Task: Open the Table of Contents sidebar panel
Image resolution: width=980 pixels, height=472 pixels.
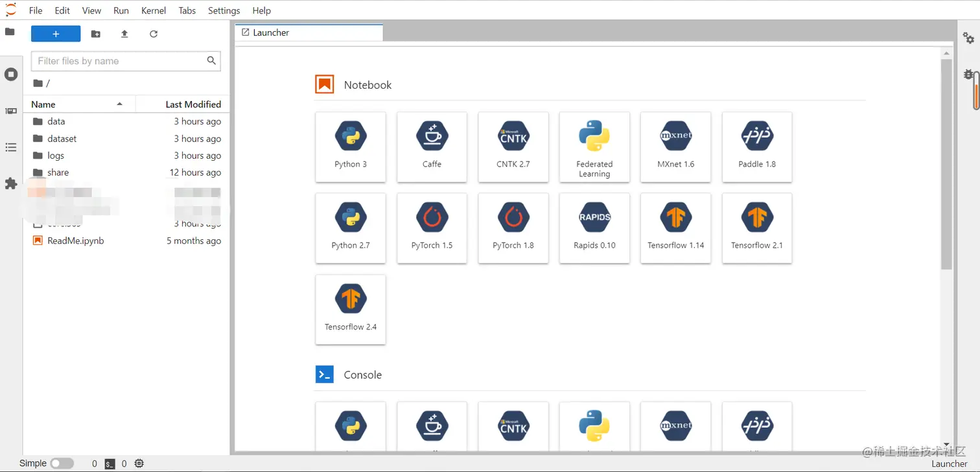Action: click(x=11, y=148)
